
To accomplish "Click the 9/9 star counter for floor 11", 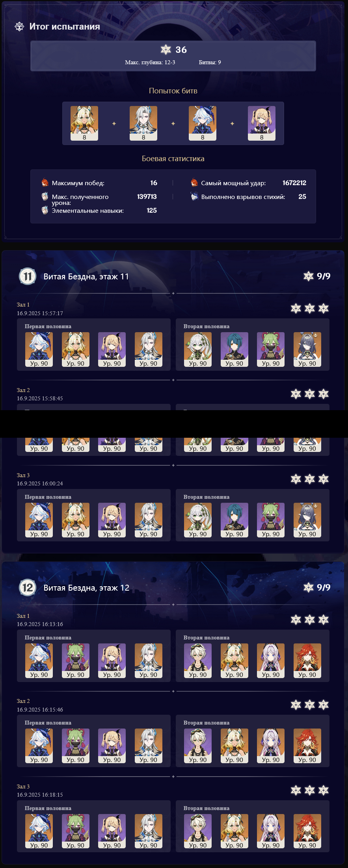I will 317,276.
